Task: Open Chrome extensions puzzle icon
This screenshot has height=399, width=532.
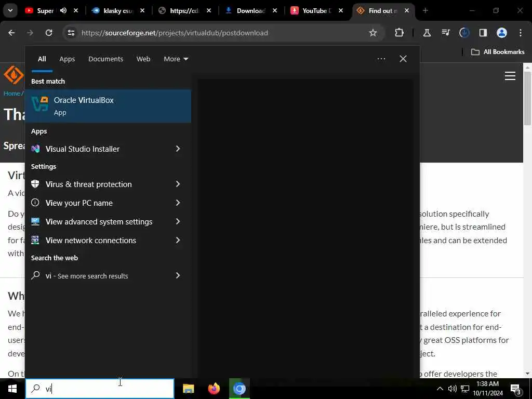Action: click(x=400, y=33)
